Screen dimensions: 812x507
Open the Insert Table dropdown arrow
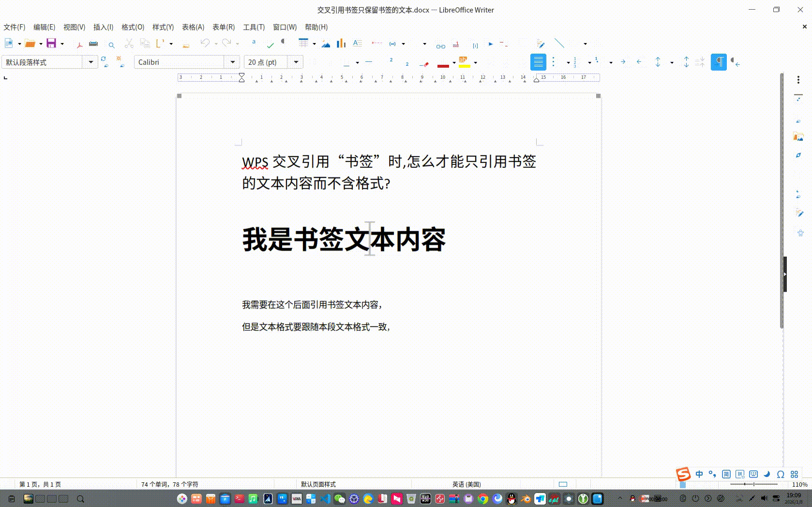pyautogui.click(x=314, y=44)
